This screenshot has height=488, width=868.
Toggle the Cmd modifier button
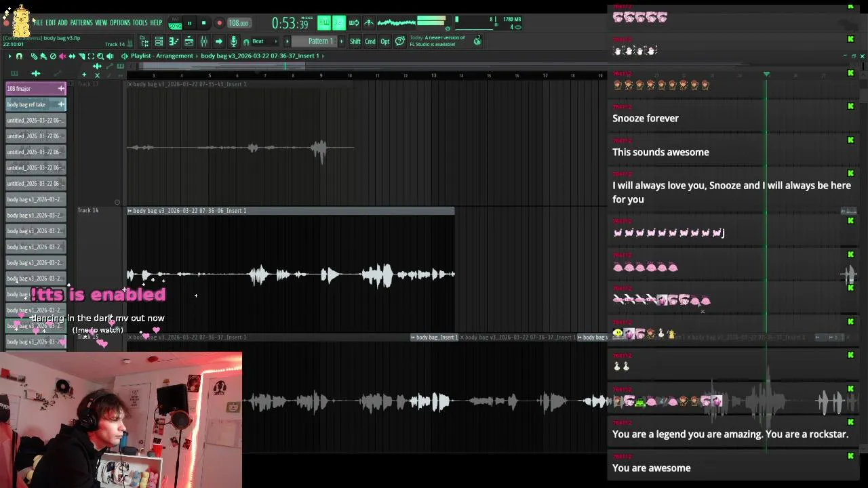click(370, 41)
